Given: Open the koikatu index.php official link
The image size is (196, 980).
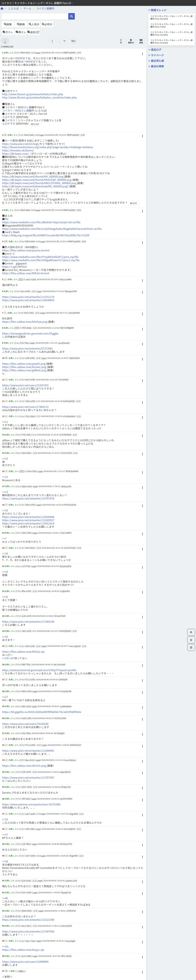Looking at the screenshot, I should pyautogui.click(x=32, y=94).
